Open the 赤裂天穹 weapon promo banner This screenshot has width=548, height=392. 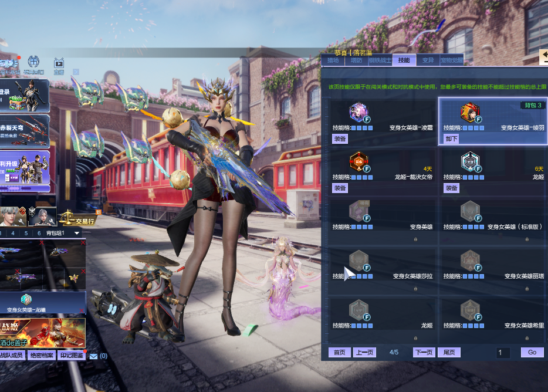point(25,130)
